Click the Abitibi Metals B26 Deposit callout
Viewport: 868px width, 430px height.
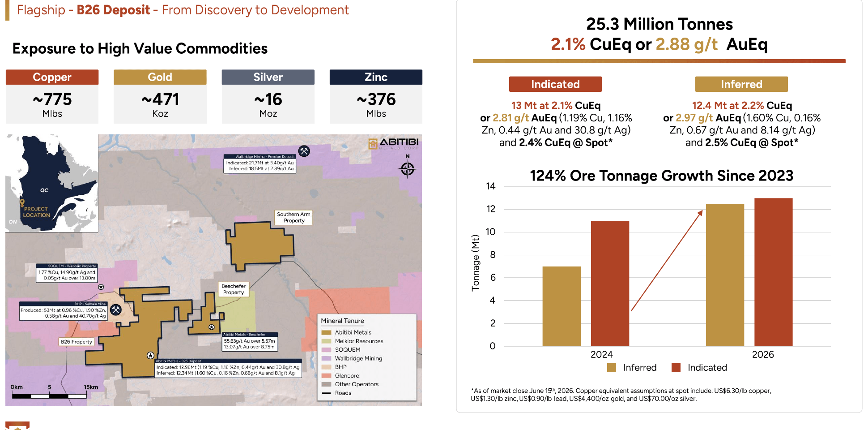tap(228, 368)
